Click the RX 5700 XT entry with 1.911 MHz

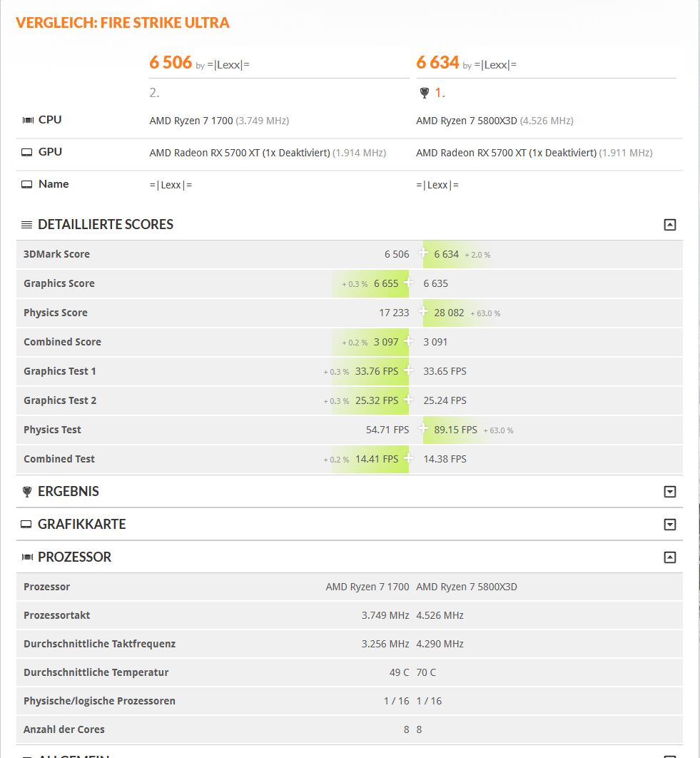pyautogui.click(x=534, y=153)
